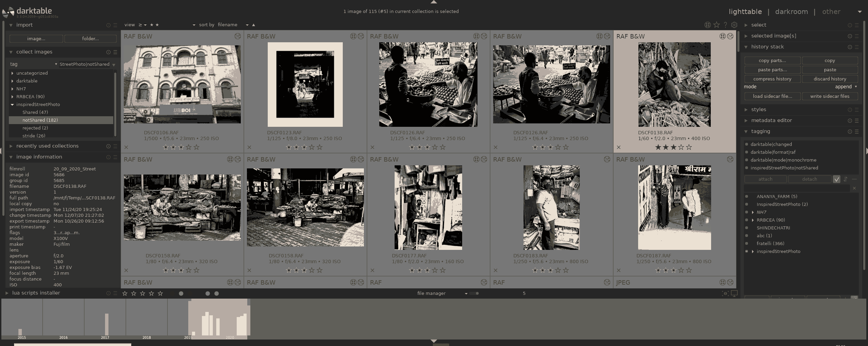Click the import folder... button
868x346 pixels.
click(90, 39)
